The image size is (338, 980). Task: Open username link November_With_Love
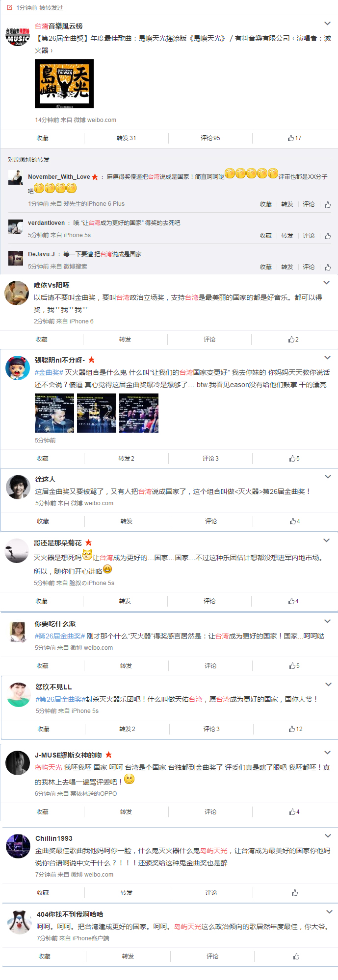(x=59, y=177)
